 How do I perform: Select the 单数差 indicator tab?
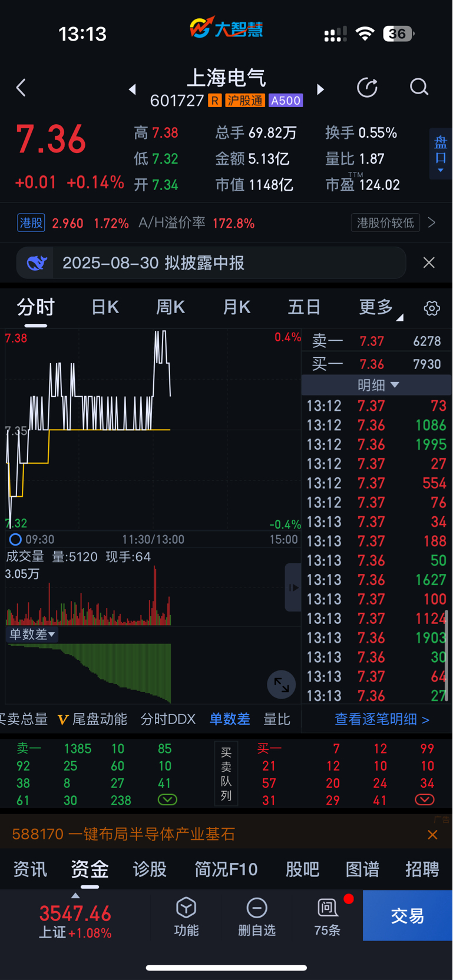pos(230,719)
